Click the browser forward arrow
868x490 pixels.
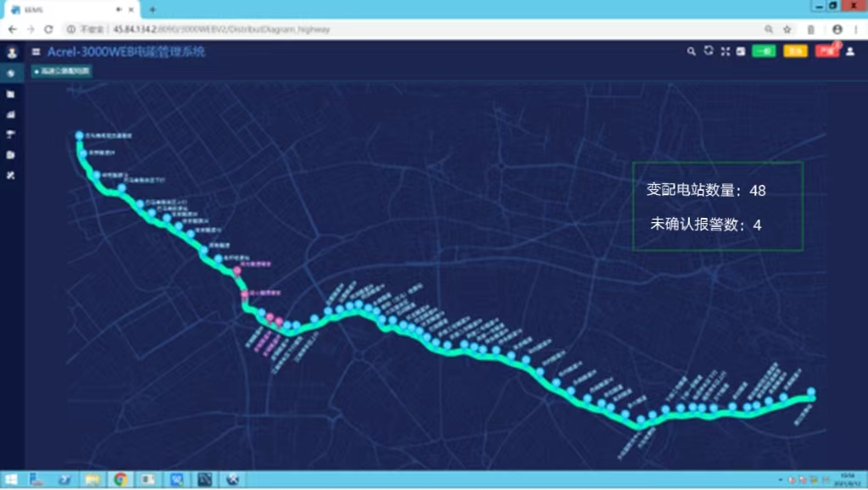(31, 30)
